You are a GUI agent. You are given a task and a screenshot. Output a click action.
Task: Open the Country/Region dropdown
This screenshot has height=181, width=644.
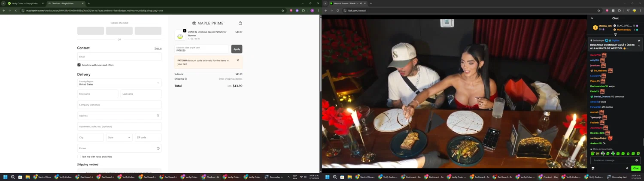click(x=119, y=83)
